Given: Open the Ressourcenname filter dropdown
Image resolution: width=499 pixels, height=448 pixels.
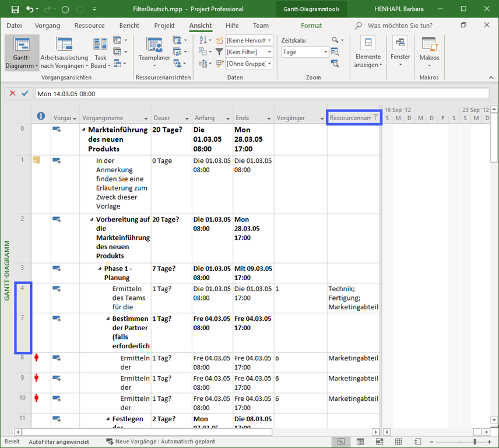Looking at the screenshot, I should [x=375, y=117].
